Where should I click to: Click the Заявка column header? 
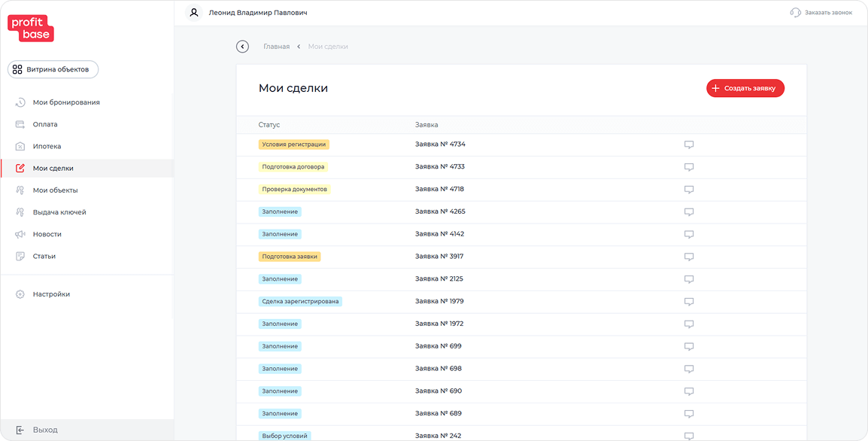coord(426,125)
